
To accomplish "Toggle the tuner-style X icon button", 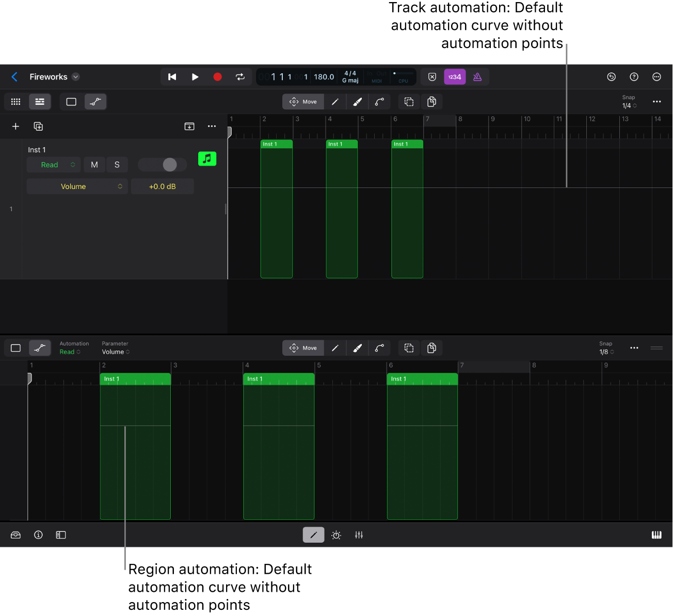I will tap(432, 77).
